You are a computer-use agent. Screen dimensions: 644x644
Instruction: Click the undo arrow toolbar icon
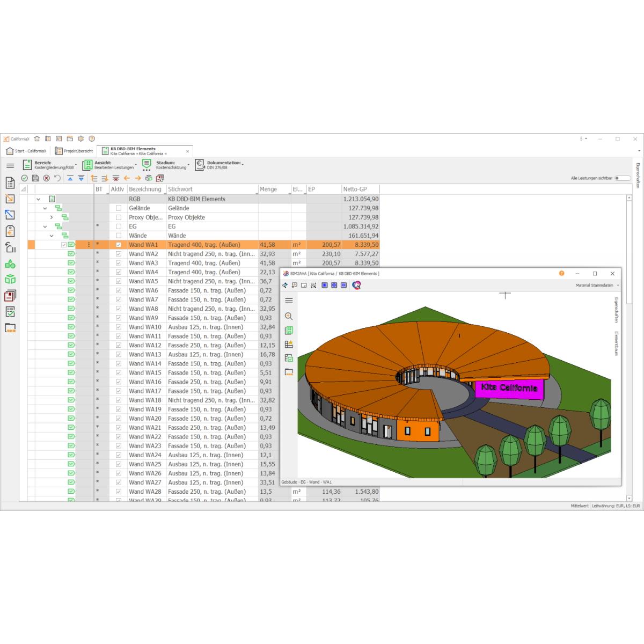[x=57, y=178]
